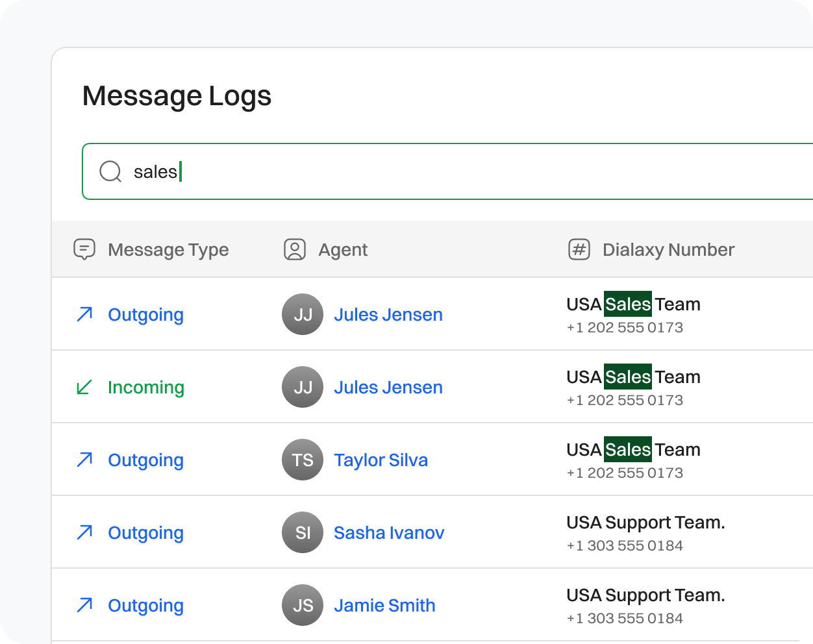Click Jamie Smith's JS avatar
Image resolution: width=813 pixels, height=644 pixels.
(303, 605)
